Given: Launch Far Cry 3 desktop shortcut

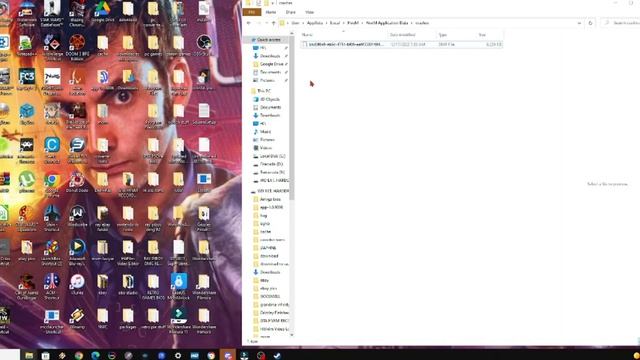Looking at the screenshot, I should click(27, 79).
